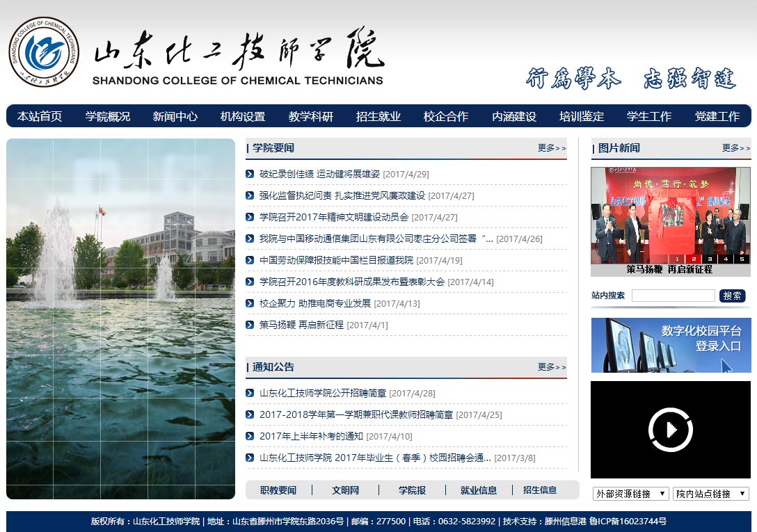Click the 搜索 search button

click(732, 296)
